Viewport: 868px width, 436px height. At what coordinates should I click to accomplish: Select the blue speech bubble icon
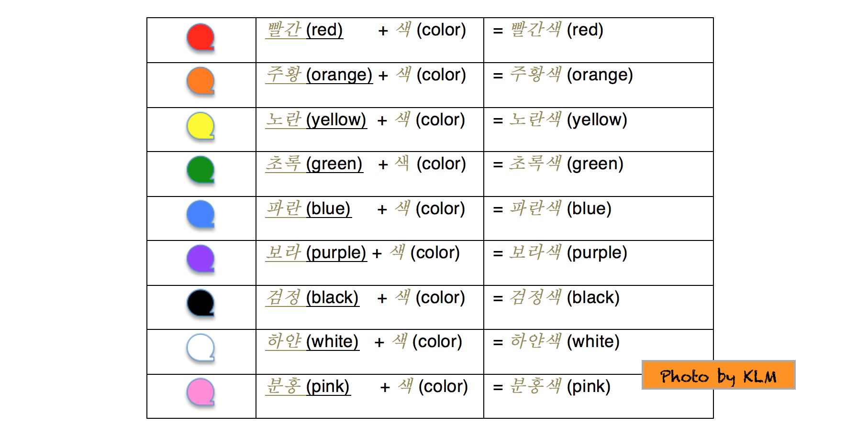pos(200,215)
